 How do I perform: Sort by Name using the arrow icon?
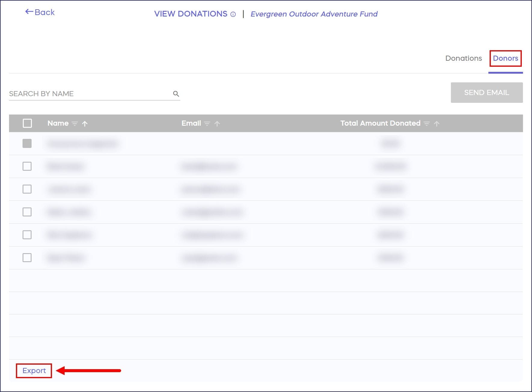(85, 124)
